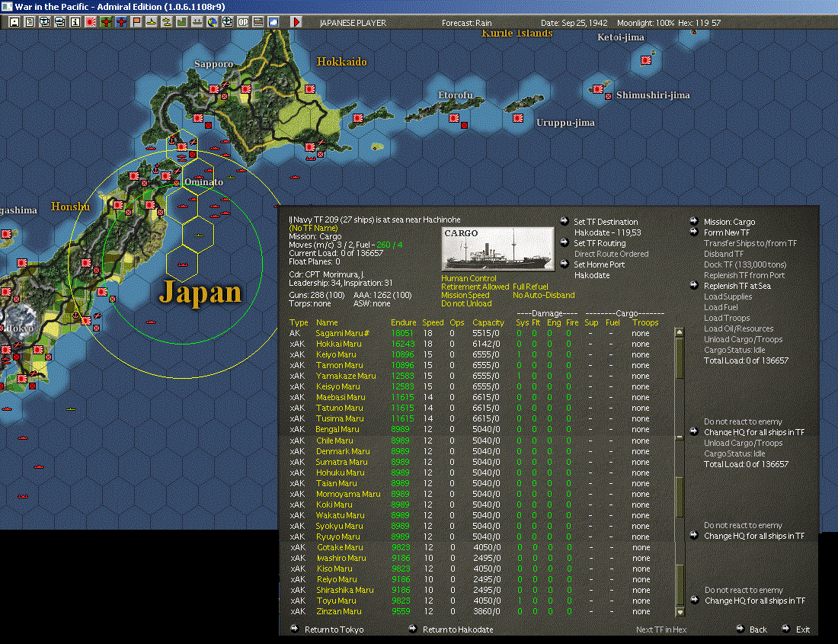Toggle the Do not Unload option
The width and height of the screenshot is (838, 644).
(x=466, y=303)
